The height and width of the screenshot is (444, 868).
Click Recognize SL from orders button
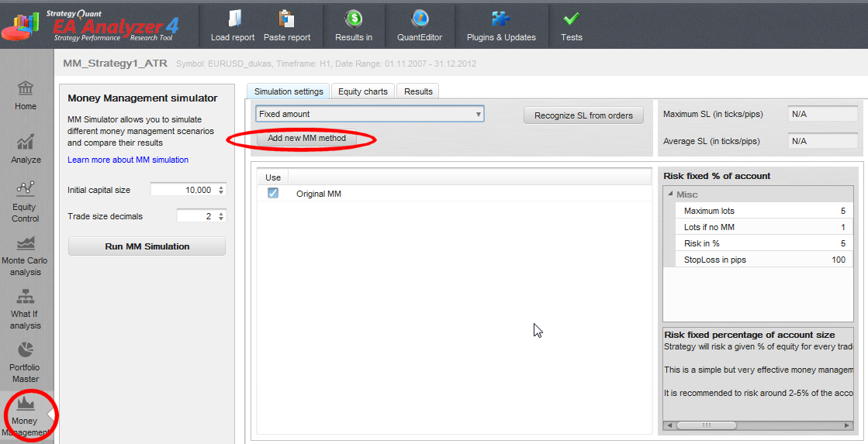tap(583, 115)
